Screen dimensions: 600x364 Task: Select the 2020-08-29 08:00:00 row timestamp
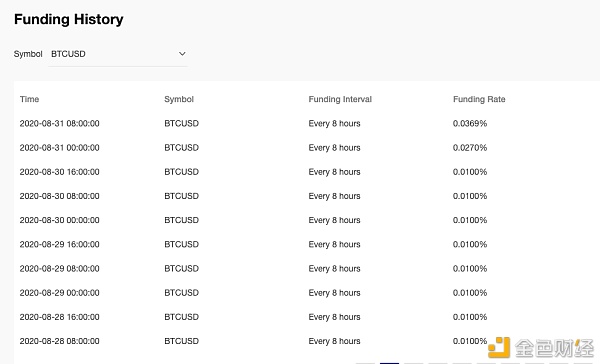[x=59, y=269]
